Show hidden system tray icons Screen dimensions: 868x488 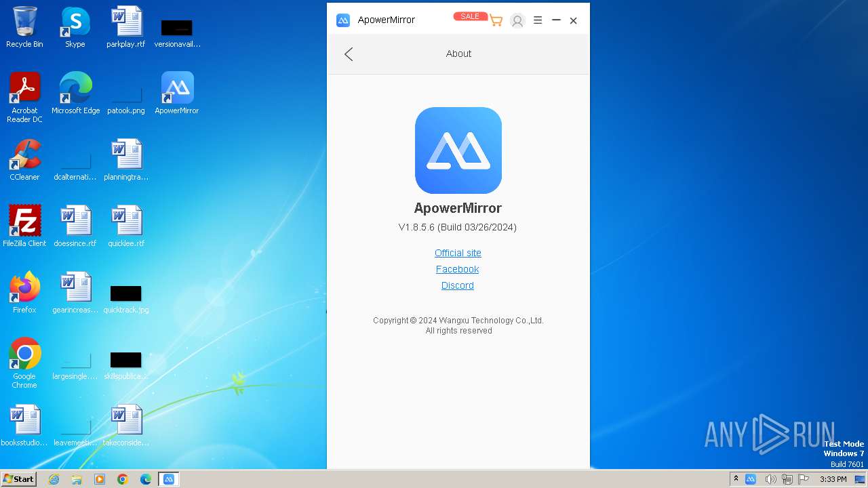736,479
